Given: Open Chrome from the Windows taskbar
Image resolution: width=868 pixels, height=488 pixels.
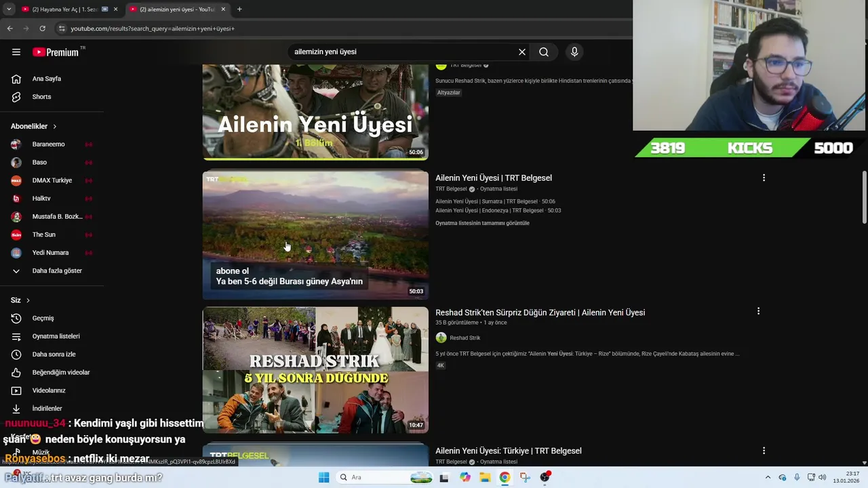Looking at the screenshot, I should 505,477.
